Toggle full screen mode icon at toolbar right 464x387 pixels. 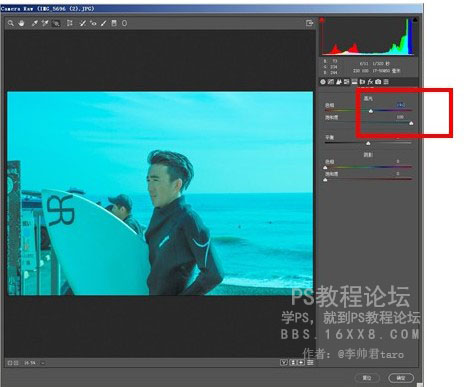pos(309,23)
